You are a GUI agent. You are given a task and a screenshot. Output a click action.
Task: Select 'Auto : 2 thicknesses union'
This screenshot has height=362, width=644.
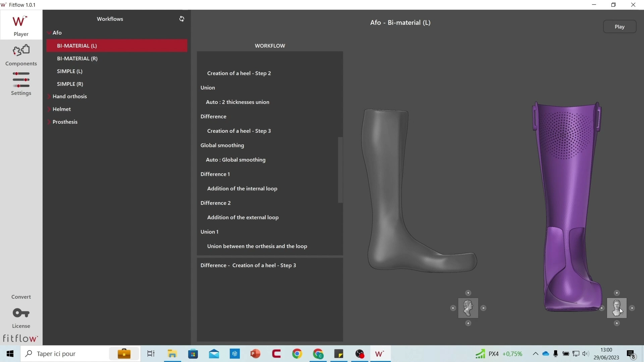(237, 102)
